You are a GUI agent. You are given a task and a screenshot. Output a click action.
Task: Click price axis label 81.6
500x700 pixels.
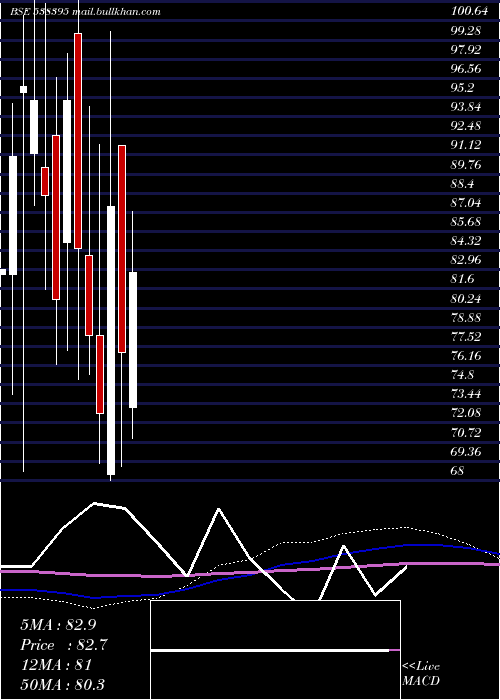pyautogui.click(x=462, y=279)
